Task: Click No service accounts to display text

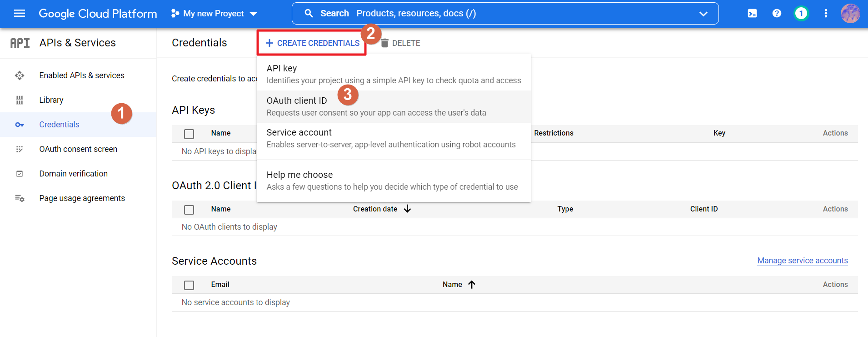Action: pyautogui.click(x=236, y=302)
